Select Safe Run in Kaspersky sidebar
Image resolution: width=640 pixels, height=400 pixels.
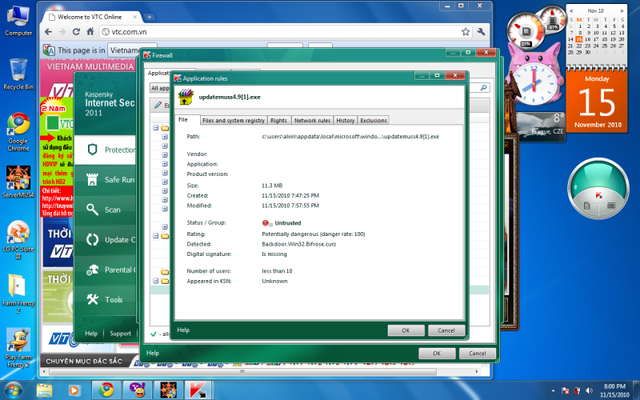pos(105,180)
